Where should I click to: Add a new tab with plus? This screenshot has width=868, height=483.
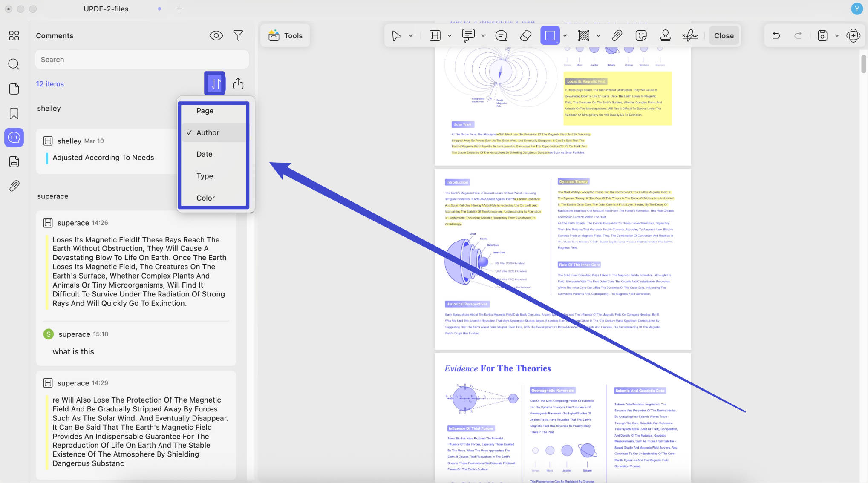pyautogui.click(x=179, y=9)
